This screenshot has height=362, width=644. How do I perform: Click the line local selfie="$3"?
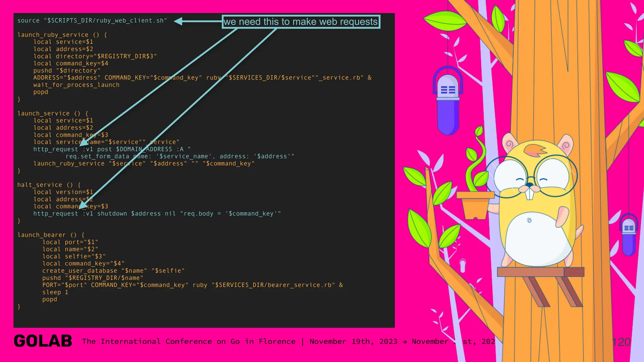(x=74, y=256)
